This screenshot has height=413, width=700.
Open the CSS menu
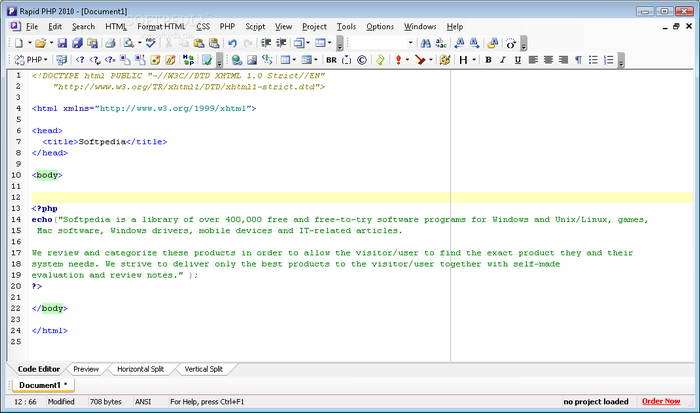pyautogui.click(x=203, y=27)
